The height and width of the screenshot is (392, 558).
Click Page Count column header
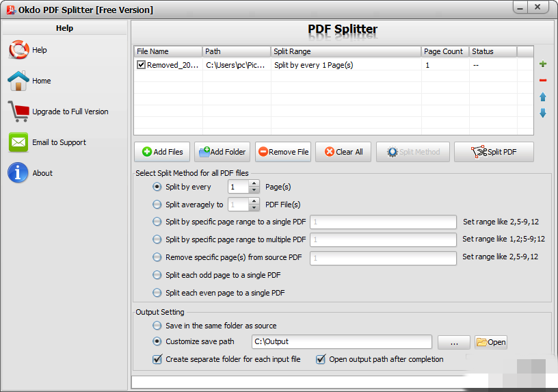tap(445, 51)
